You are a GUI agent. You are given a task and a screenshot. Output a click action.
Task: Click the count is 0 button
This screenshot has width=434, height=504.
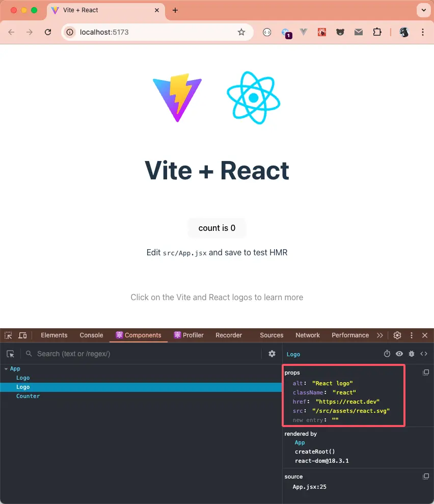coord(217,228)
